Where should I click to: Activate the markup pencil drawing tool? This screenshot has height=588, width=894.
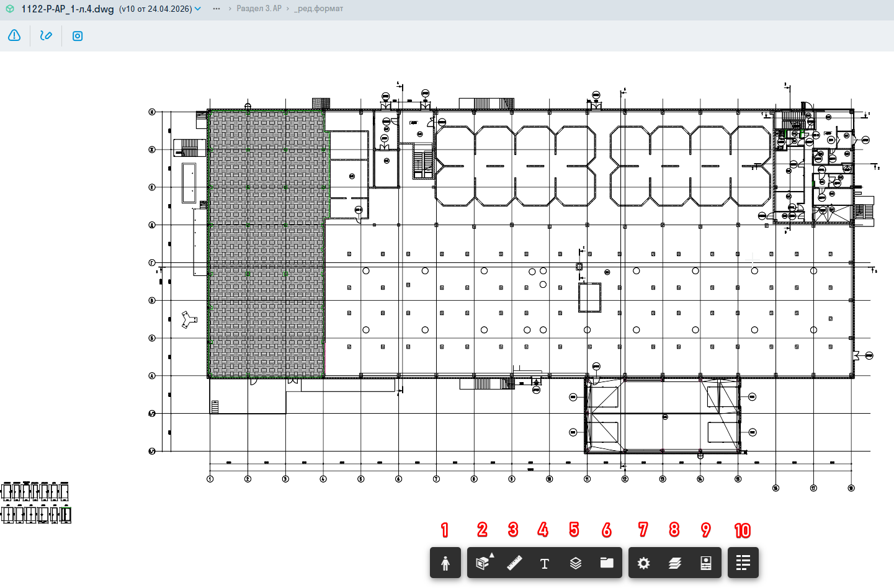46,35
